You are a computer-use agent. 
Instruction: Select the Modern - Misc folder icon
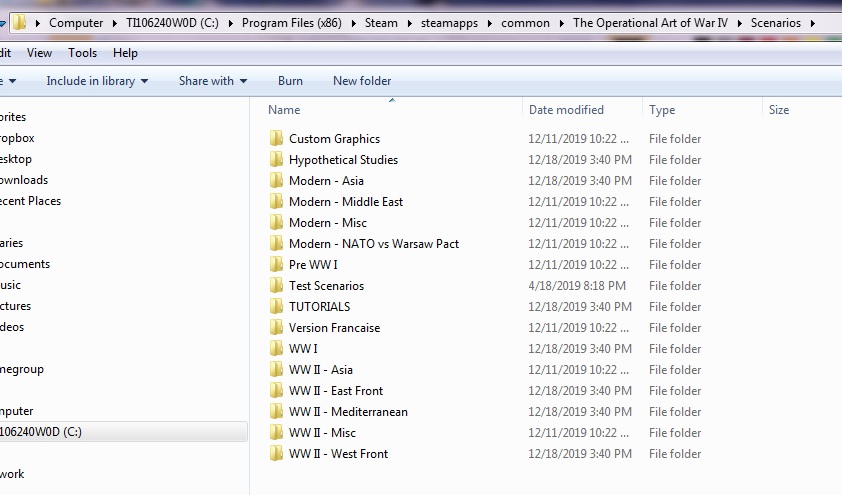[x=276, y=222]
